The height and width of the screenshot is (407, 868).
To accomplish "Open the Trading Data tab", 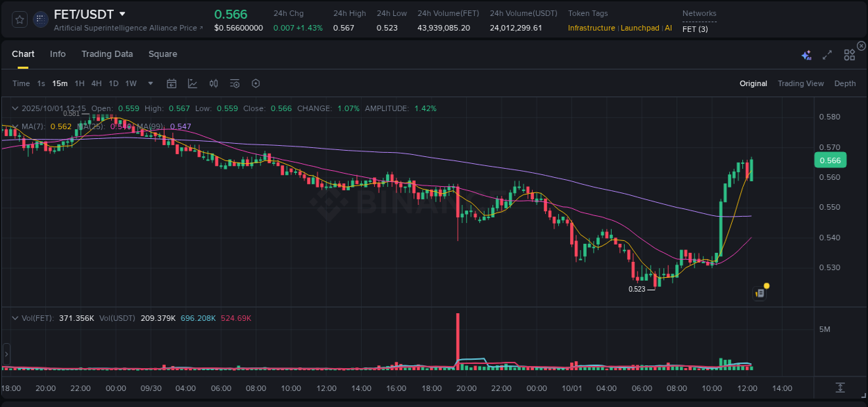I will coord(107,54).
